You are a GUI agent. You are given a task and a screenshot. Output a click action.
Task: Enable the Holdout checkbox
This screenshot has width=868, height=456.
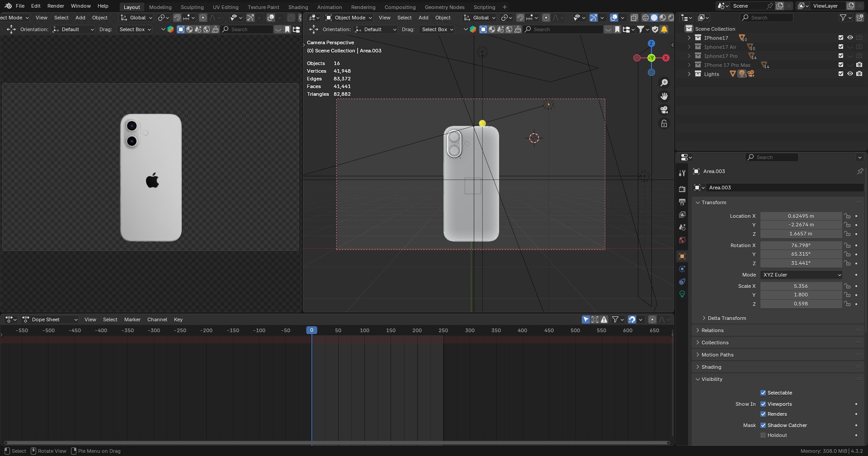(x=763, y=435)
